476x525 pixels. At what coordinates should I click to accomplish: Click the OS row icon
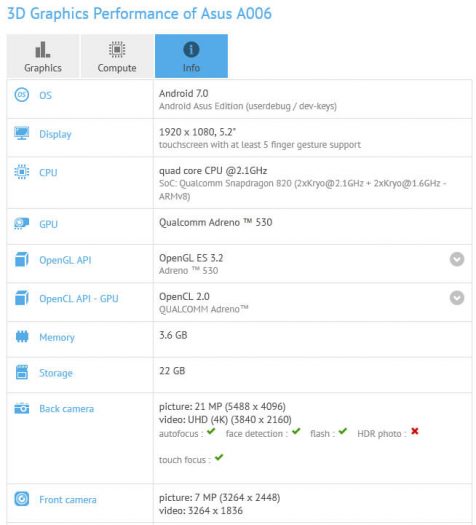coord(22,95)
